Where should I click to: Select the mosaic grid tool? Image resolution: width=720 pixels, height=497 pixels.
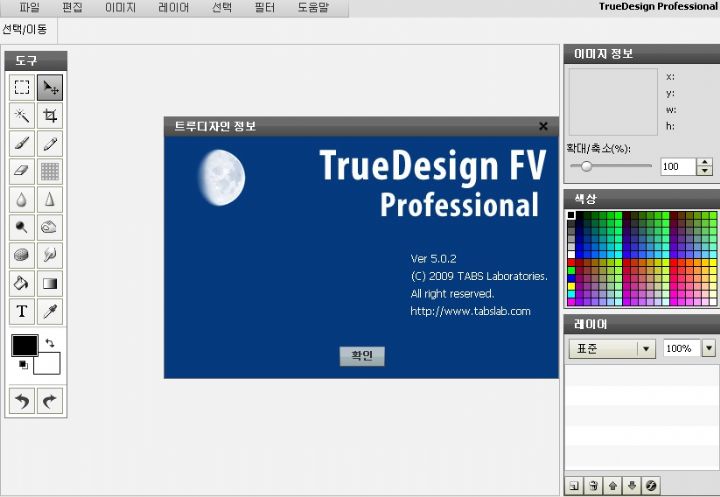tap(50, 171)
